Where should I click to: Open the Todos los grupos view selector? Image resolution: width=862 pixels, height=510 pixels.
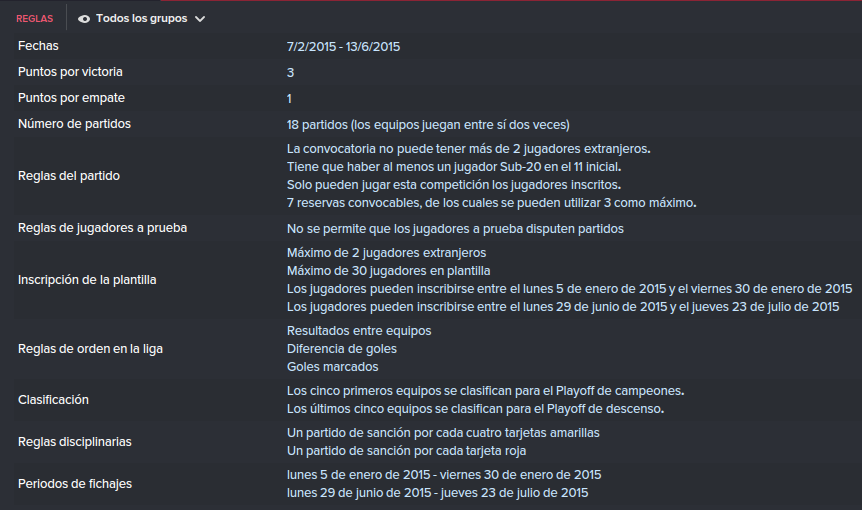point(141,19)
